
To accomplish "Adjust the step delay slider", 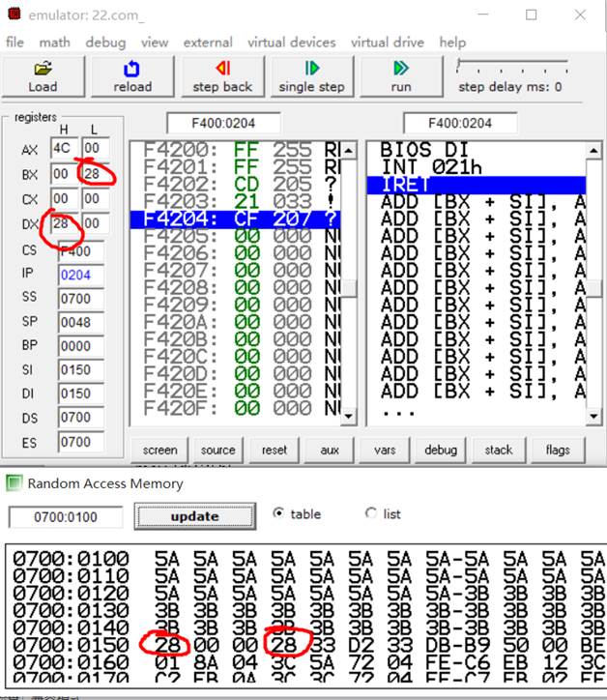I will [462, 66].
